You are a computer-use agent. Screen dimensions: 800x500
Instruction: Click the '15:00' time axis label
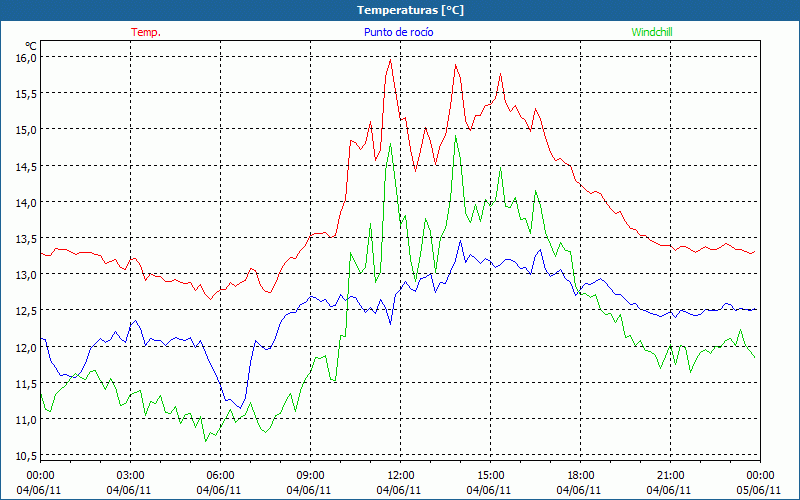click(490, 476)
